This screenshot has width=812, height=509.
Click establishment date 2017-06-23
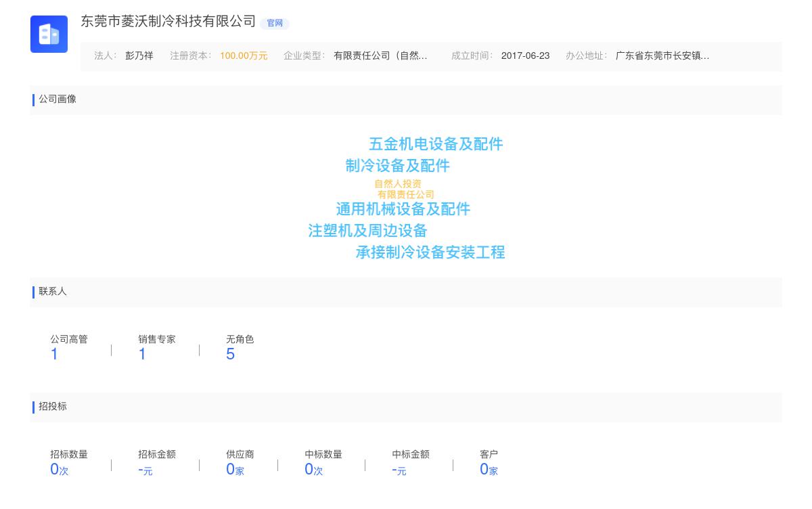[x=525, y=56]
